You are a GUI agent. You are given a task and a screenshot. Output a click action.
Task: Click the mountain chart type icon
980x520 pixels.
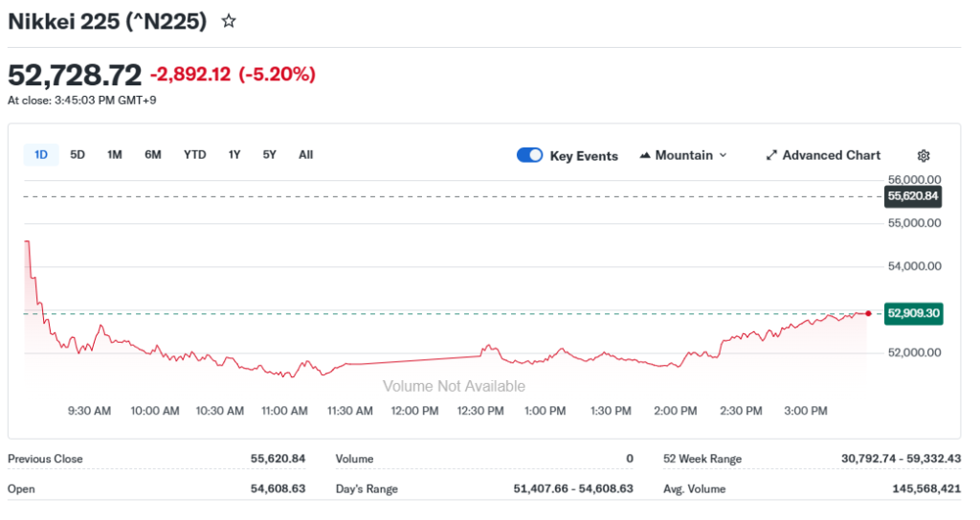(646, 155)
